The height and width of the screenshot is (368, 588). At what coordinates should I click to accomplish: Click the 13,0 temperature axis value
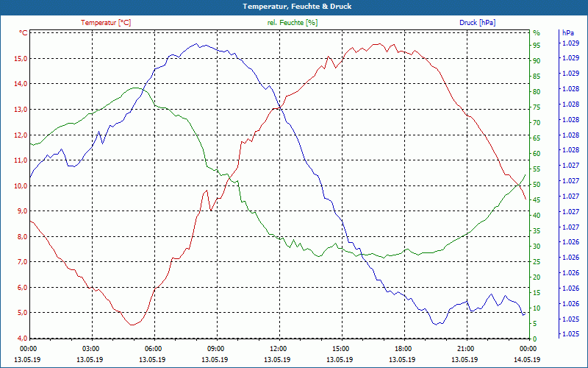point(21,109)
